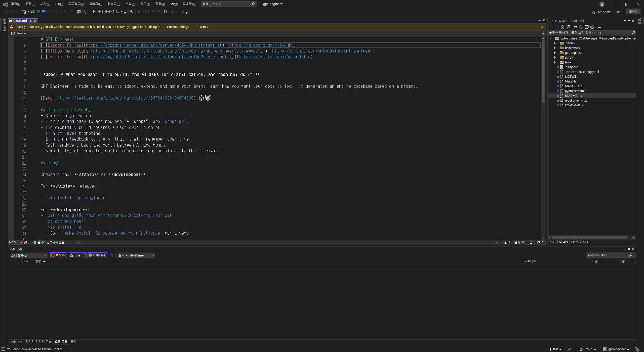
Task: Open the 빌드 + IntelliSense dropdown
Action: (x=136, y=255)
